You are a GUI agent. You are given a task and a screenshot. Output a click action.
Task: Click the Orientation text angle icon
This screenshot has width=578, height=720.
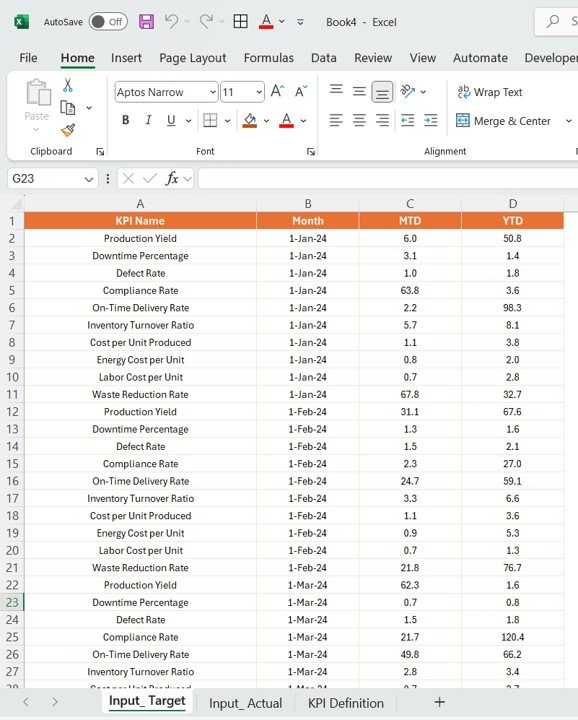pos(408,91)
